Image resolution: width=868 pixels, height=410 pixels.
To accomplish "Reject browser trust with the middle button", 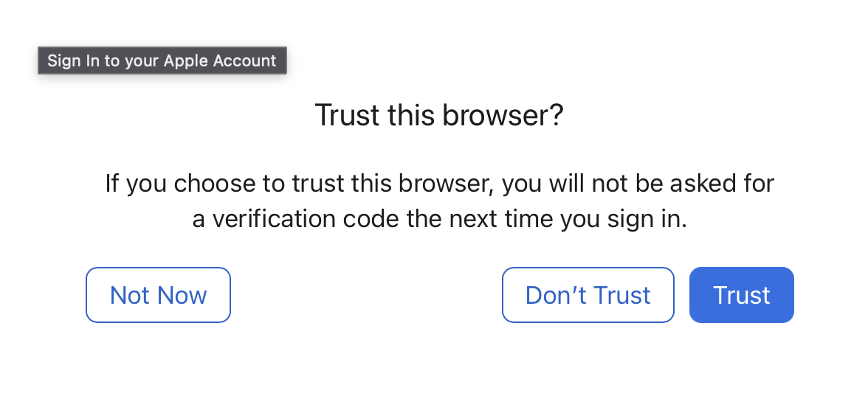I will coord(588,295).
